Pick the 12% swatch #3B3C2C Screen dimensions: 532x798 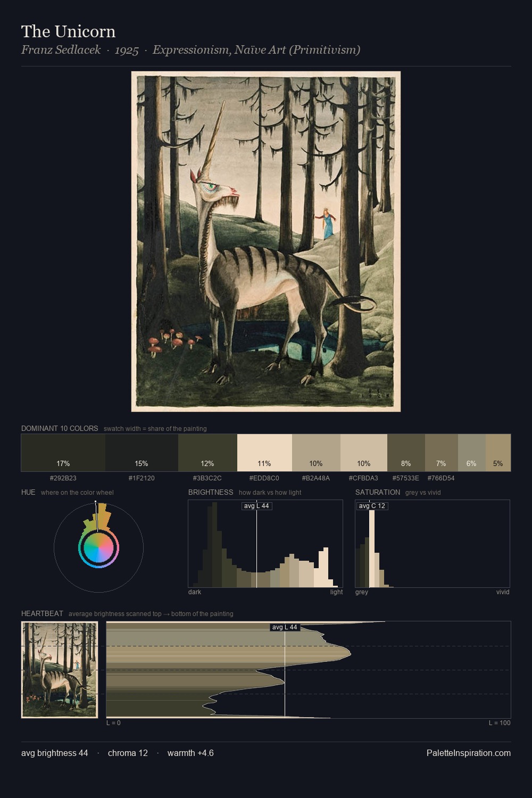[207, 453]
